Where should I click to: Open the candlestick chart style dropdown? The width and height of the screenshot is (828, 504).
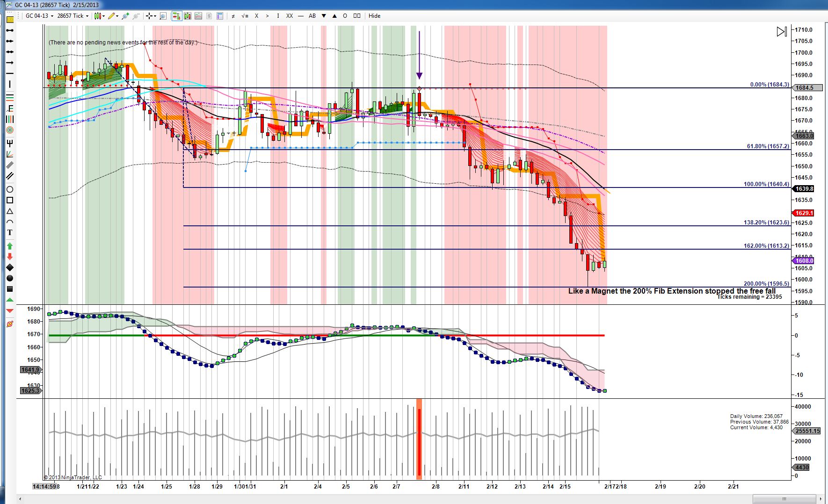click(x=98, y=16)
